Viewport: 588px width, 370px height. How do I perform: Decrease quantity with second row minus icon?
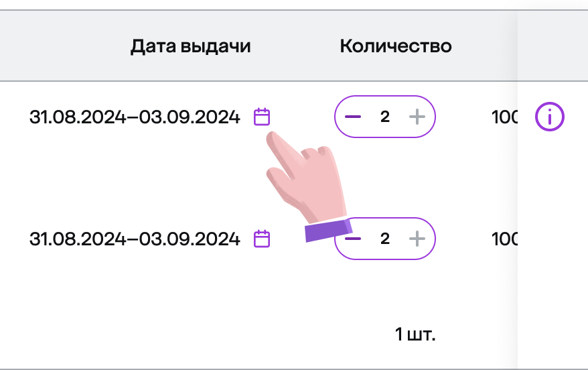352,239
